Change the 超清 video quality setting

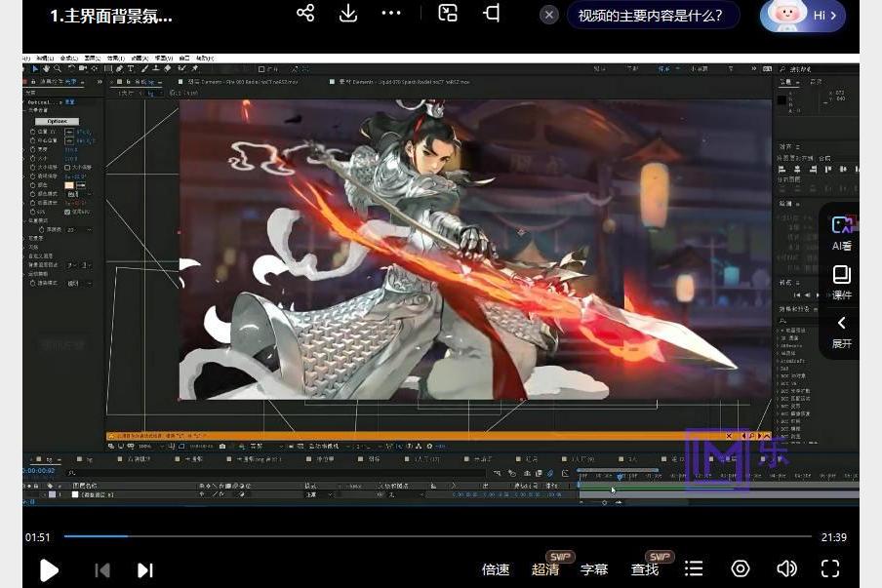point(545,569)
